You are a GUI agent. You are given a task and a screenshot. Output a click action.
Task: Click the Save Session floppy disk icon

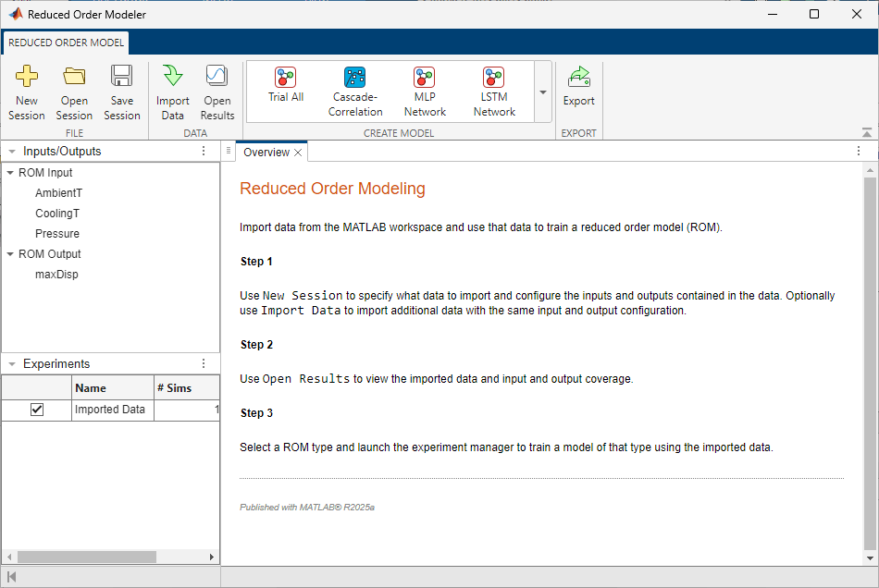coord(121,77)
